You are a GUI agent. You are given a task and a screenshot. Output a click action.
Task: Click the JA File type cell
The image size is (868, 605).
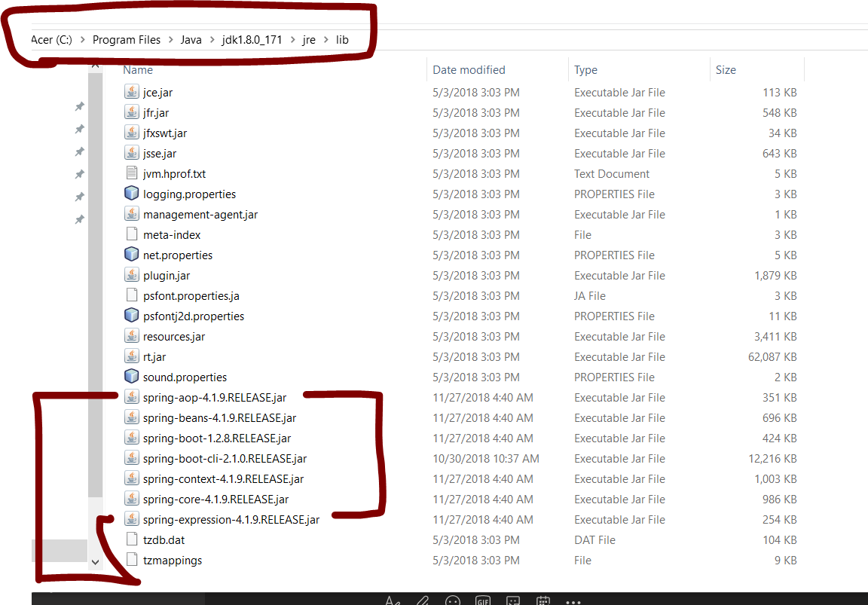point(589,296)
